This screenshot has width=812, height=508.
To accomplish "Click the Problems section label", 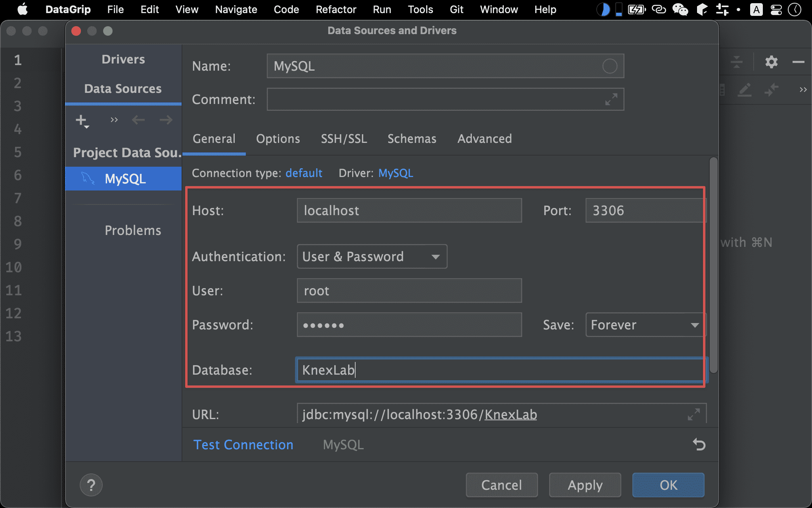I will [132, 229].
